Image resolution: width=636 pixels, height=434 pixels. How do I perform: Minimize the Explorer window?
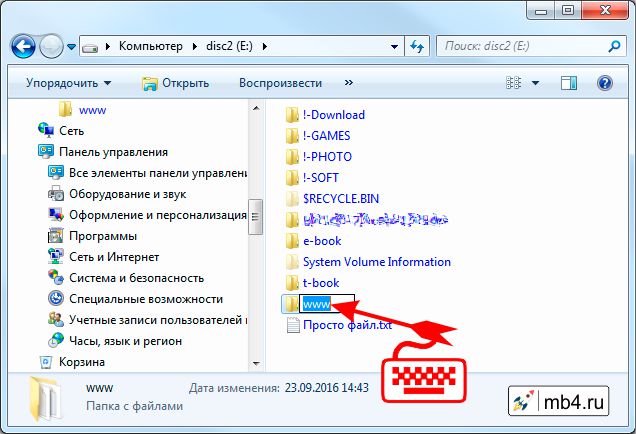coord(541,11)
